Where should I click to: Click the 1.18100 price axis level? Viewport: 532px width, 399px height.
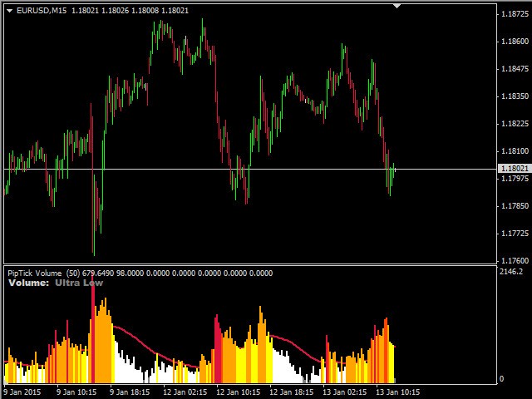(513, 151)
